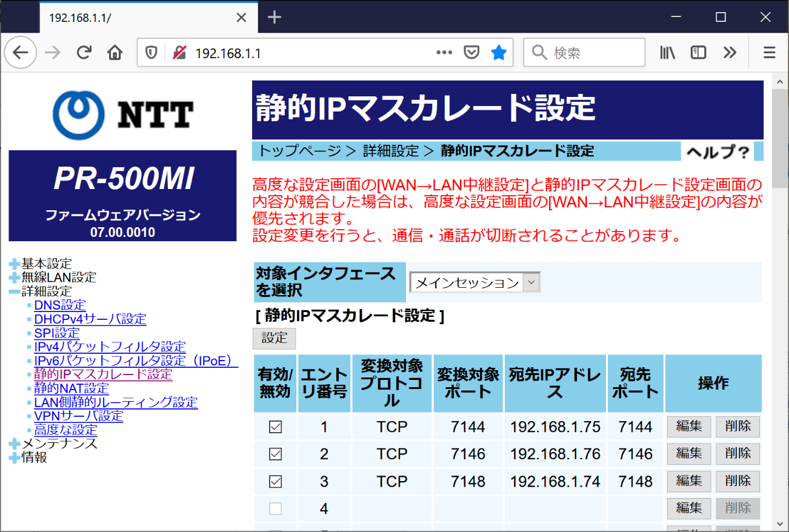The width and height of the screenshot is (789, 532).
Task: Click the bookmark star icon
Action: tap(499, 53)
